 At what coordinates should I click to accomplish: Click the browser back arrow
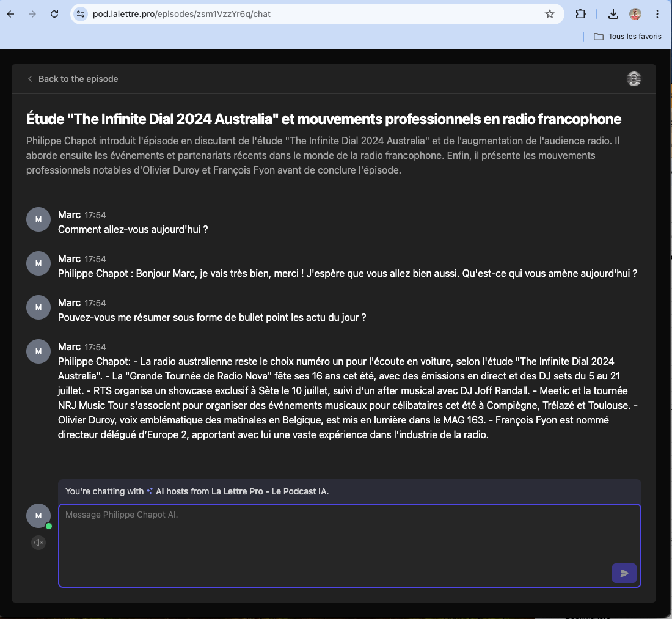(10, 14)
